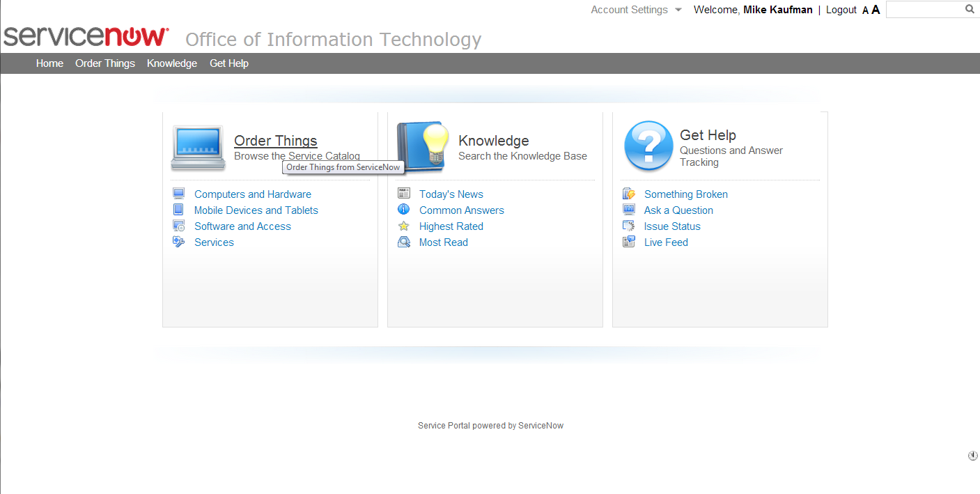Click the small clock icon at page bottom
Viewport: 980px width, 494px height.
click(x=973, y=456)
